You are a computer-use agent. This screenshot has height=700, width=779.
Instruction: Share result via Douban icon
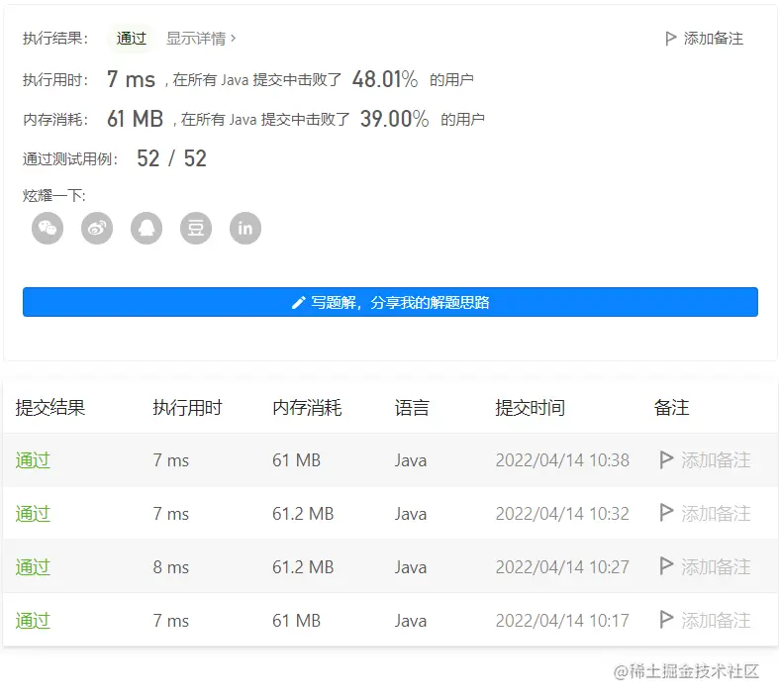click(196, 229)
